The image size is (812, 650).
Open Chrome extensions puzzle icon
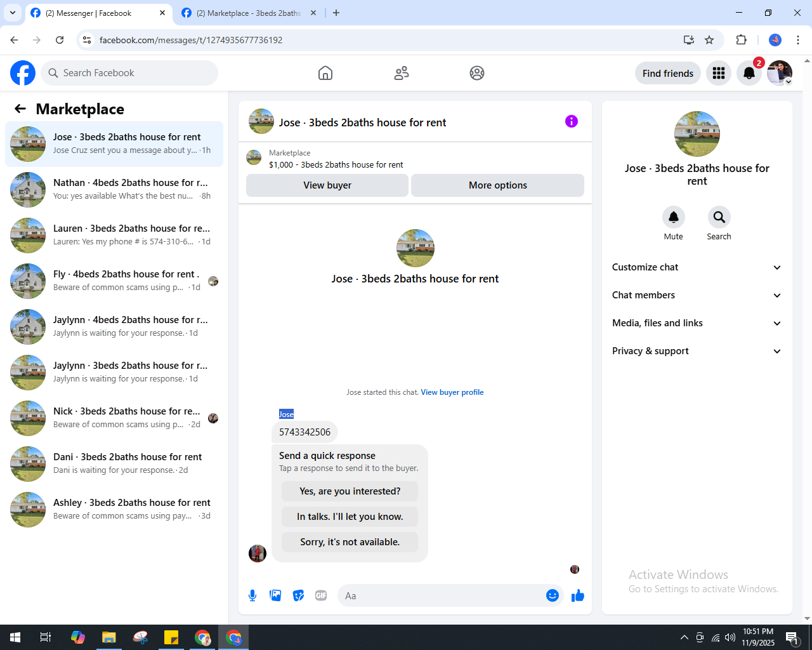pyautogui.click(x=741, y=40)
